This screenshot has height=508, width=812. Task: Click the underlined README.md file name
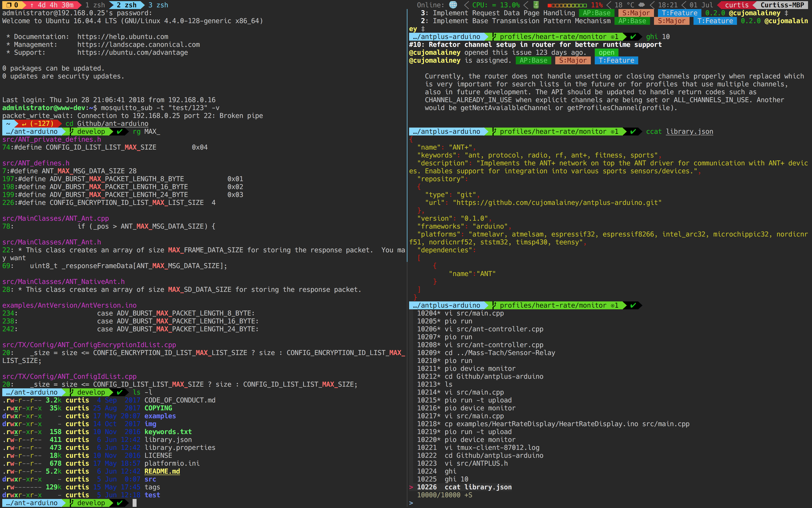(x=162, y=471)
